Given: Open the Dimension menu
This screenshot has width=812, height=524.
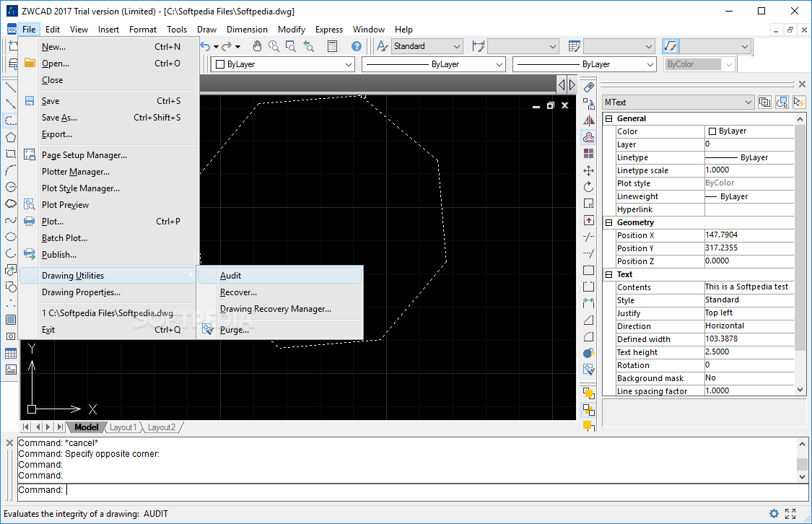Looking at the screenshot, I should point(247,30).
